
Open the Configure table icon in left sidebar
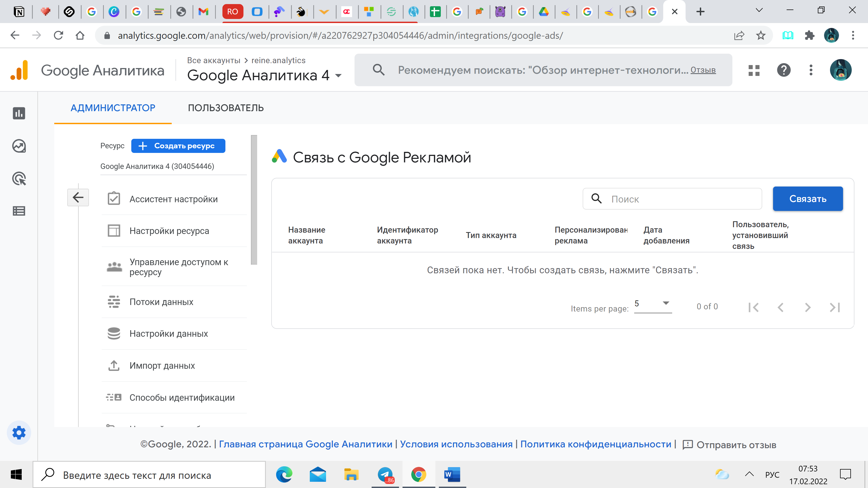tap(19, 211)
